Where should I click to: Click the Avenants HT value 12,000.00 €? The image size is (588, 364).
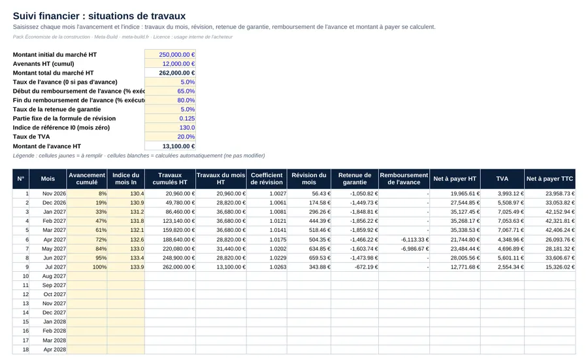point(170,64)
